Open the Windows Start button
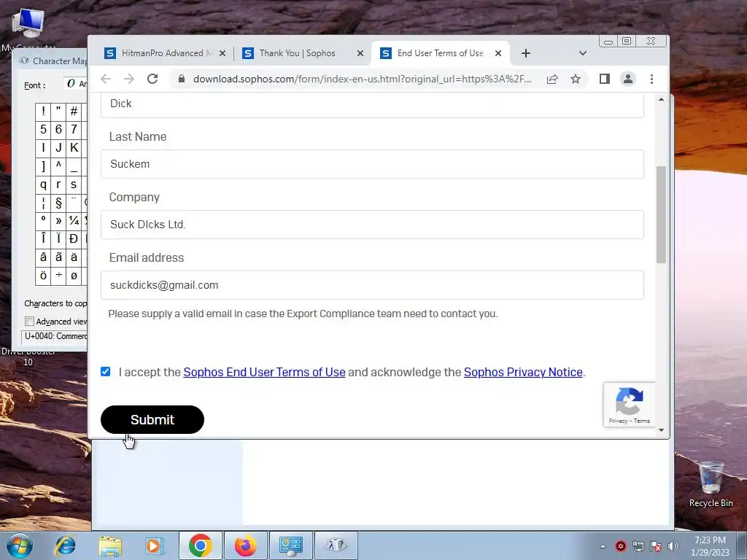The width and height of the screenshot is (747, 560). pos(19,545)
